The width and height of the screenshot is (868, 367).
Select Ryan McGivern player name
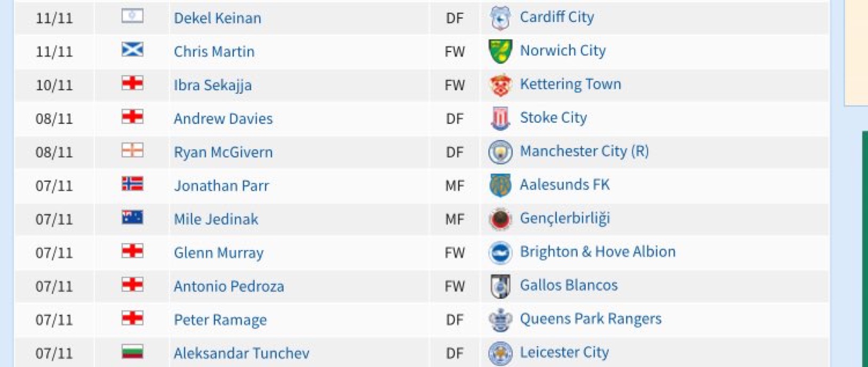pyautogui.click(x=223, y=152)
